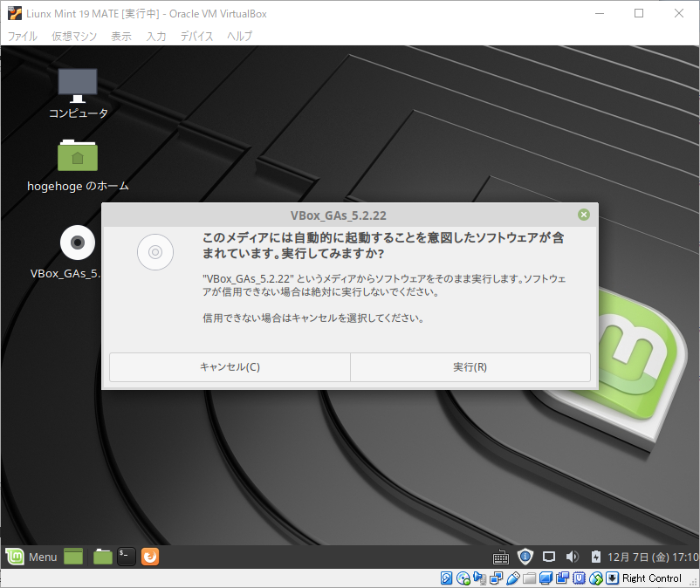Click the VirtualBox video capture status icon

click(x=562, y=578)
